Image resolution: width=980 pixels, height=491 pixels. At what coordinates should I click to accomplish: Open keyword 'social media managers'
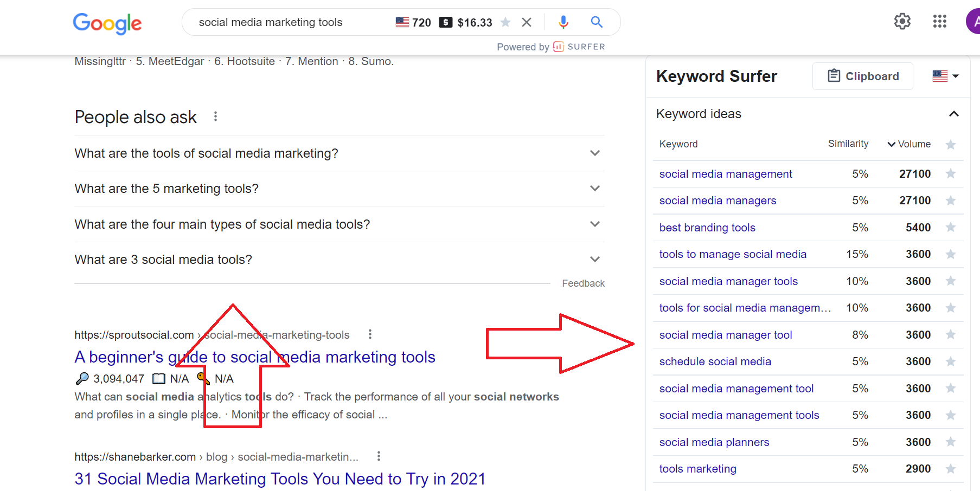point(718,201)
